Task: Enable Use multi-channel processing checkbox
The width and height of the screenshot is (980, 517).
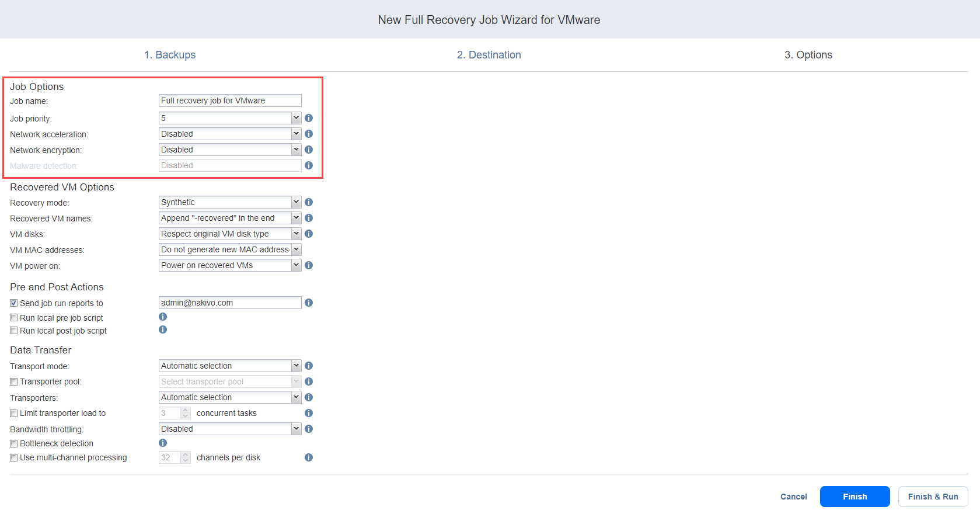Action: 14,457
